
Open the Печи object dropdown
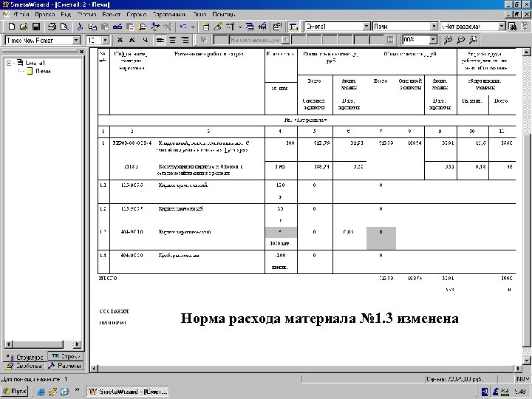point(434,27)
